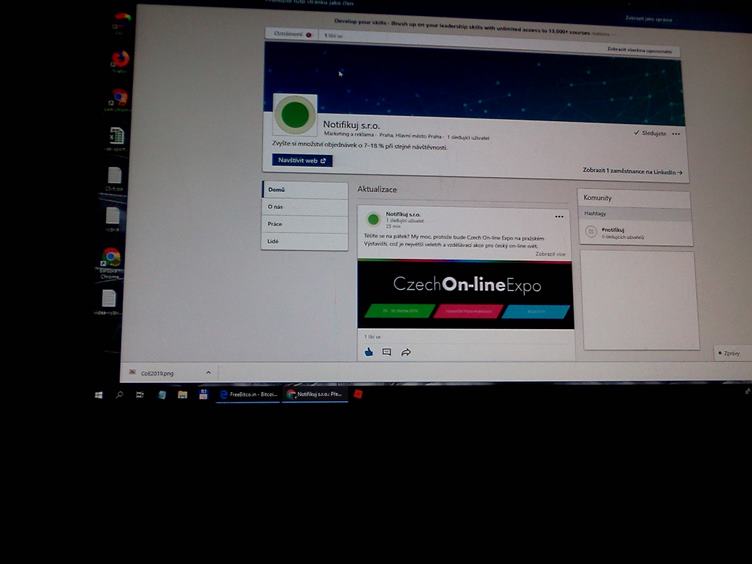Click the hashtag circle icon next to #notifikuj

pos(591,232)
